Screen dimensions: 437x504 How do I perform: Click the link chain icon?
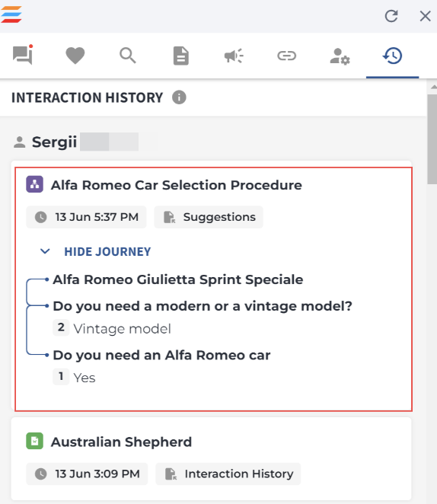(286, 56)
